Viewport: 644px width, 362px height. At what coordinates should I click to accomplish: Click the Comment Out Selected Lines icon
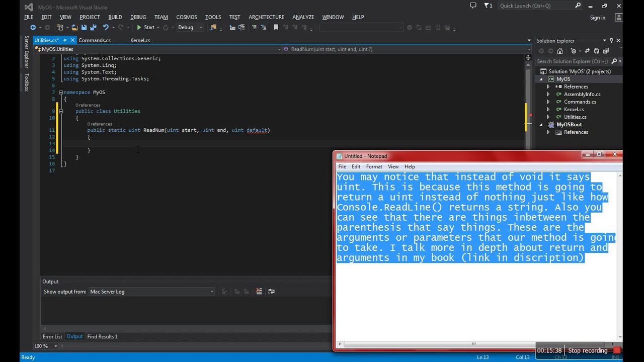254,27
